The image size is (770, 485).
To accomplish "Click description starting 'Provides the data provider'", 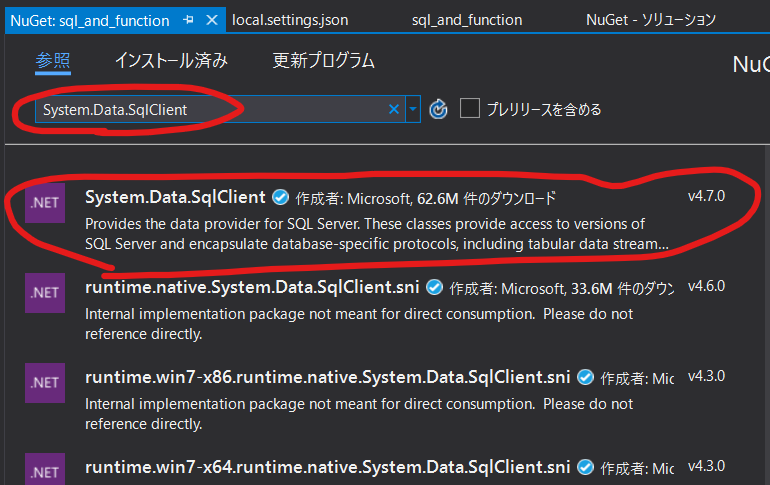I will pos(377,234).
